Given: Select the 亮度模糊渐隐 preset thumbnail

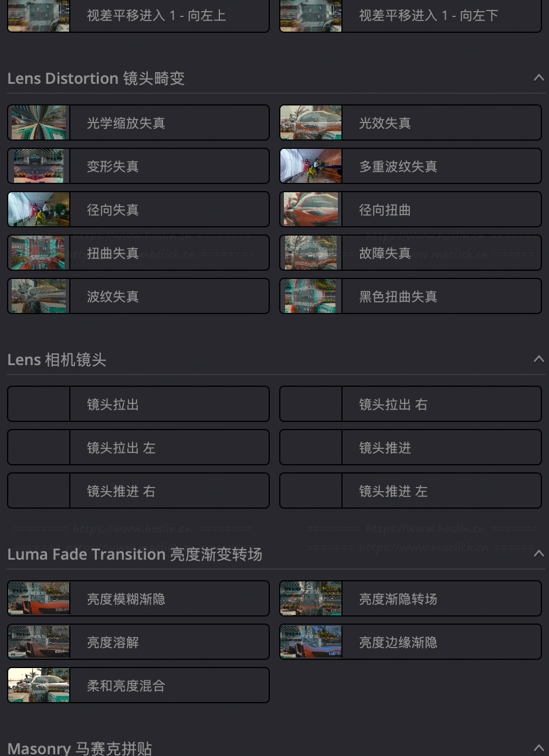Looking at the screenshot, I should 39,598.
